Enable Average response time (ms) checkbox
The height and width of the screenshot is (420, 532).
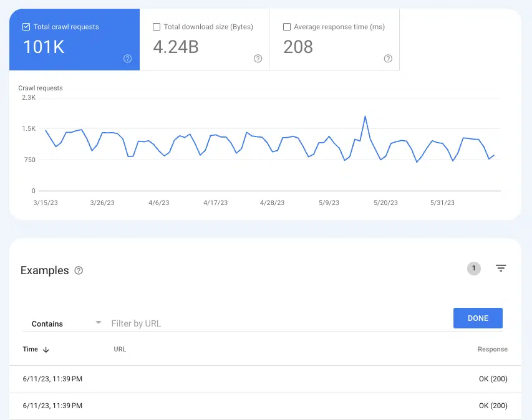pyautogui.click(x=287, y=27)
